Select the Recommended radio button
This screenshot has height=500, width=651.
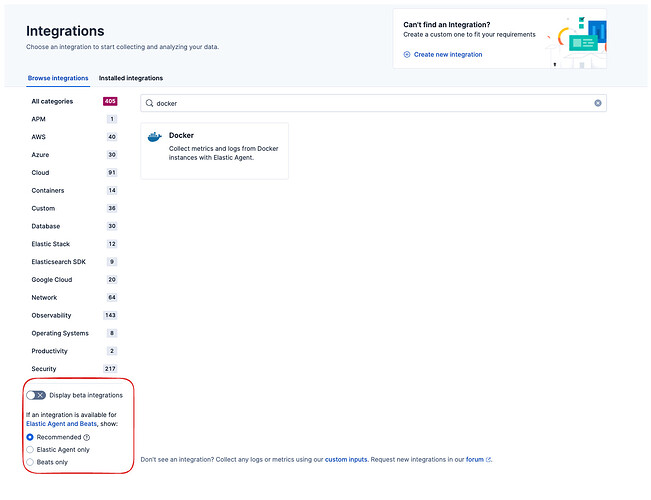pyautogui.click(x=30, y=437)
